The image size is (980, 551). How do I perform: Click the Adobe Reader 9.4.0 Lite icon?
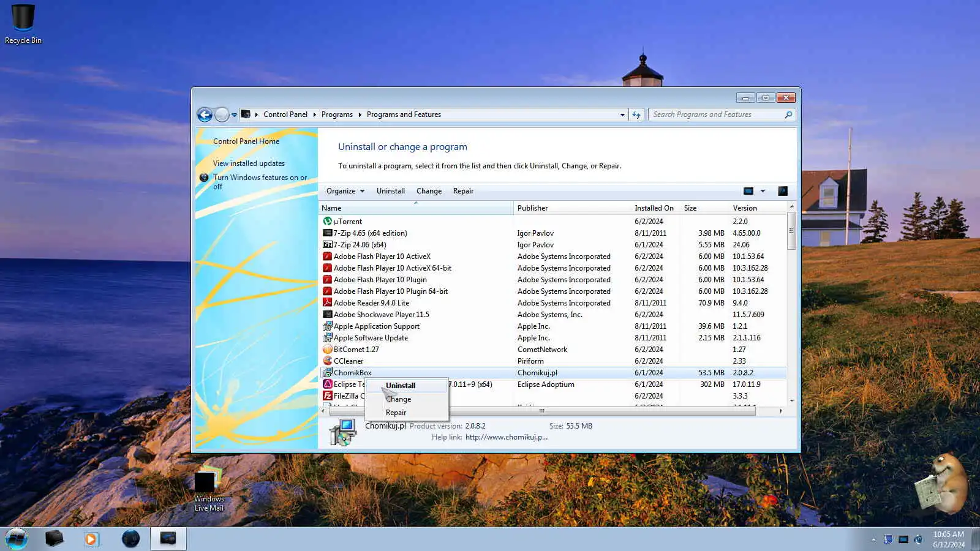[x=328, y=303]
